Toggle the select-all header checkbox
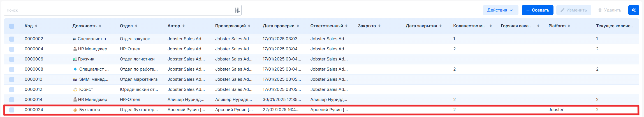644x117 pixels. tap(12, 26)
